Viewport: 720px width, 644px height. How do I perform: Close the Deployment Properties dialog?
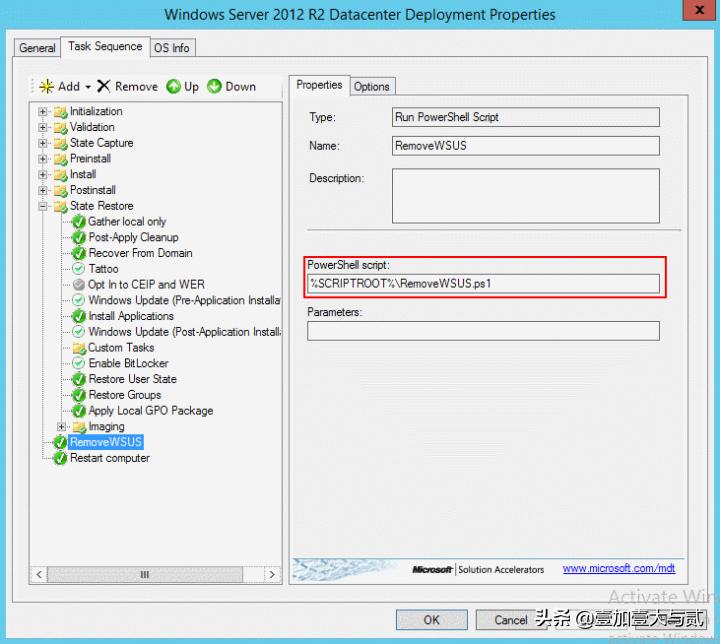699,10
